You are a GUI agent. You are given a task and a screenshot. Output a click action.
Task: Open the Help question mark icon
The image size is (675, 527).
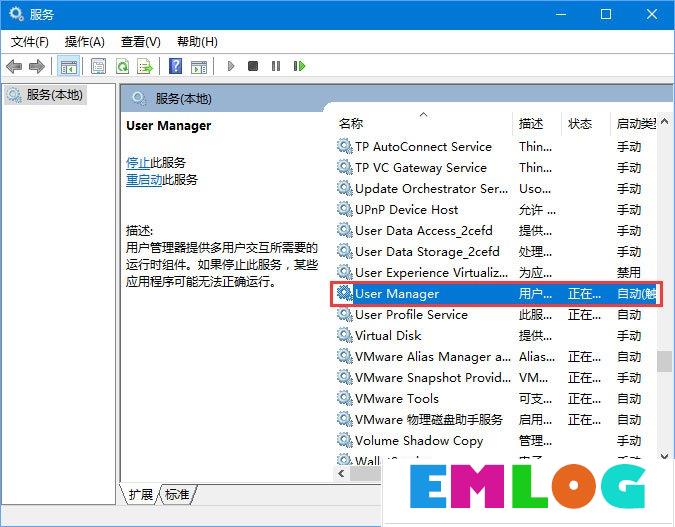point(176,66)
